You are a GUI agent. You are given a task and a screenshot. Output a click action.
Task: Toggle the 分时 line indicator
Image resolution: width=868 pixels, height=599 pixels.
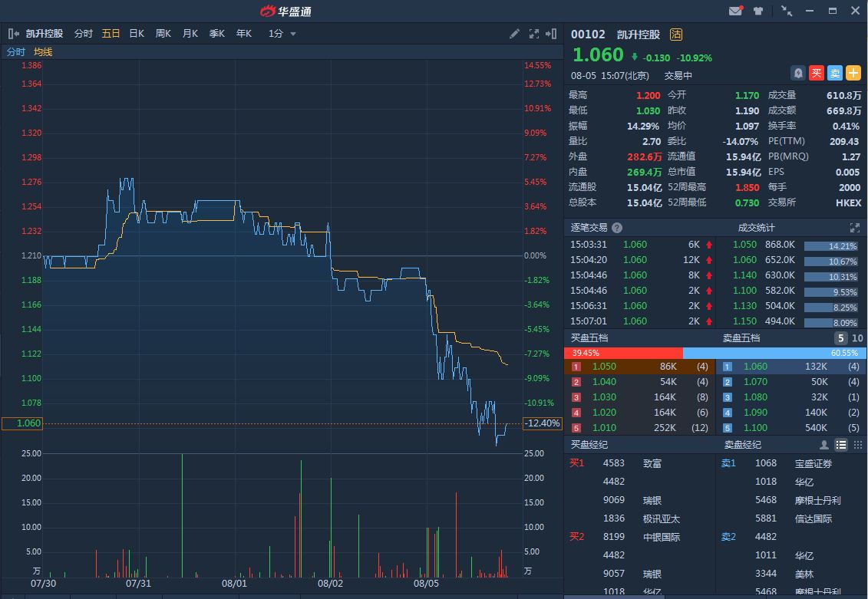[x=15, y=52]
